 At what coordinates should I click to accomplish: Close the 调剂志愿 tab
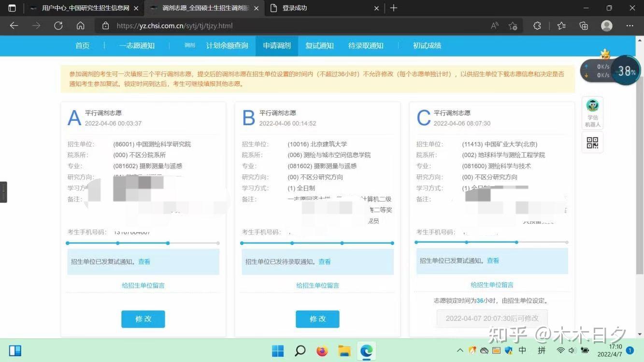pos(256,8)
